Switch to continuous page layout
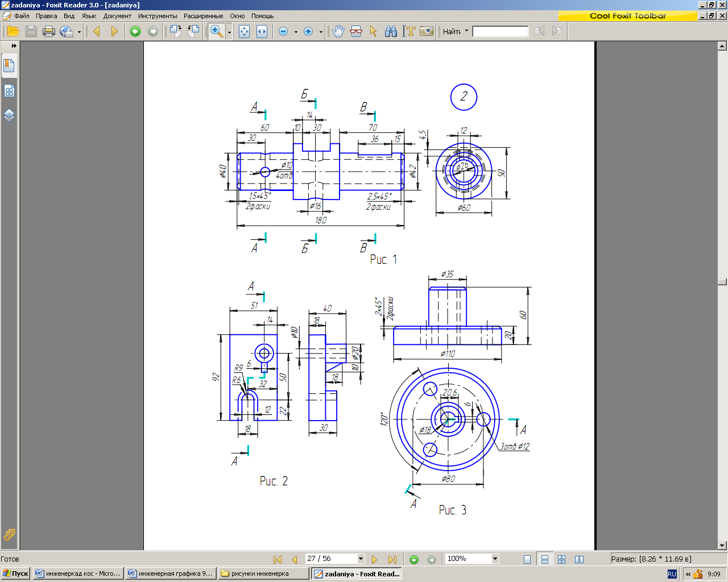Screen dimensions: 728x582 coord(545,559)
